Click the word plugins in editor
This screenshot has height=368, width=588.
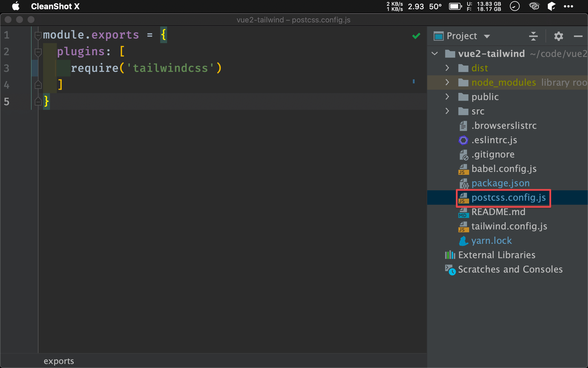tap(81, 52)
